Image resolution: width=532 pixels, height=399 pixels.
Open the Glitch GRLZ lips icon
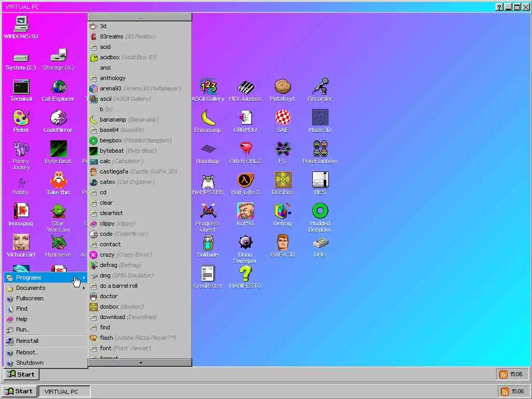point(245,153)
